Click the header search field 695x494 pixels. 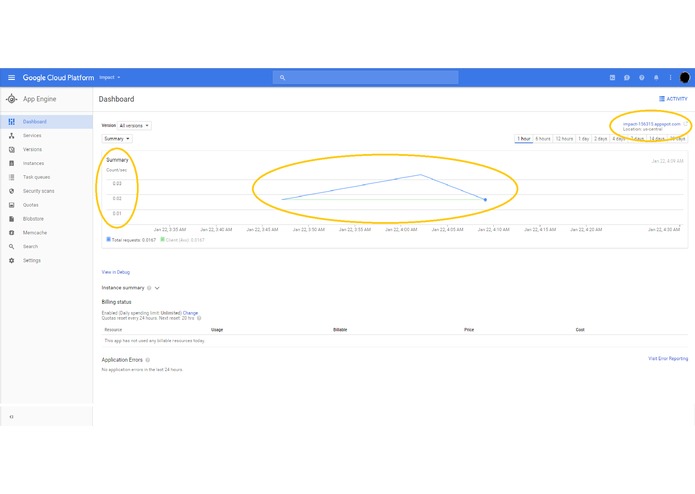[x=366, y=78]
